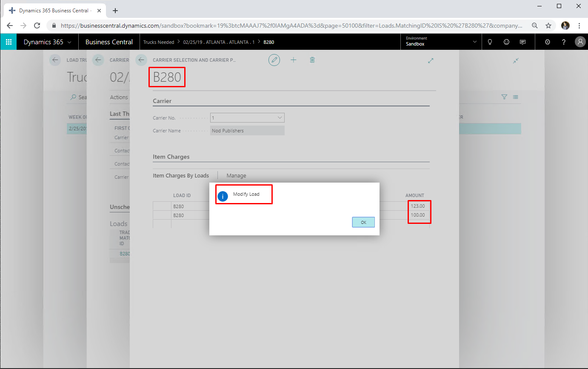Screen dimensions: 588x369
Task: Click AMOUNT column header
Action: click(x=414, y=196)
